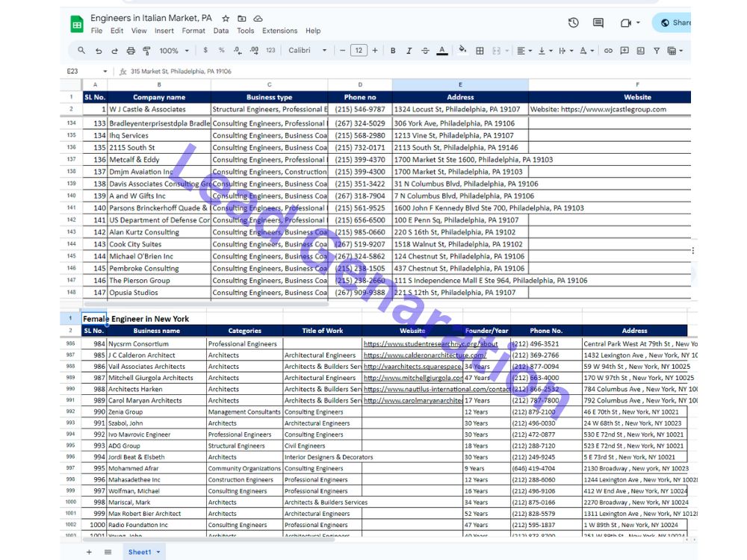Viewport: 747px width, 560px height.
Task: Select cell 'Radio Foundation Inc'
Action: [157, 525]
